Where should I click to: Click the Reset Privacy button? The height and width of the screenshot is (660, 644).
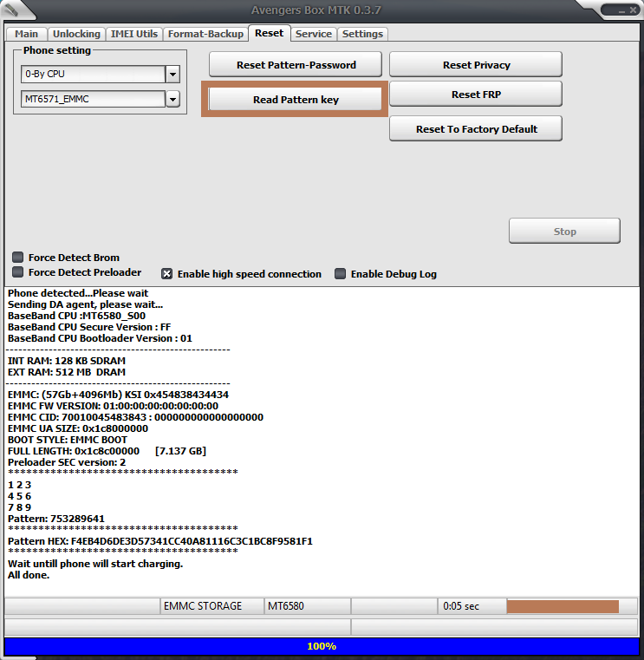click(x=476, y=65)
